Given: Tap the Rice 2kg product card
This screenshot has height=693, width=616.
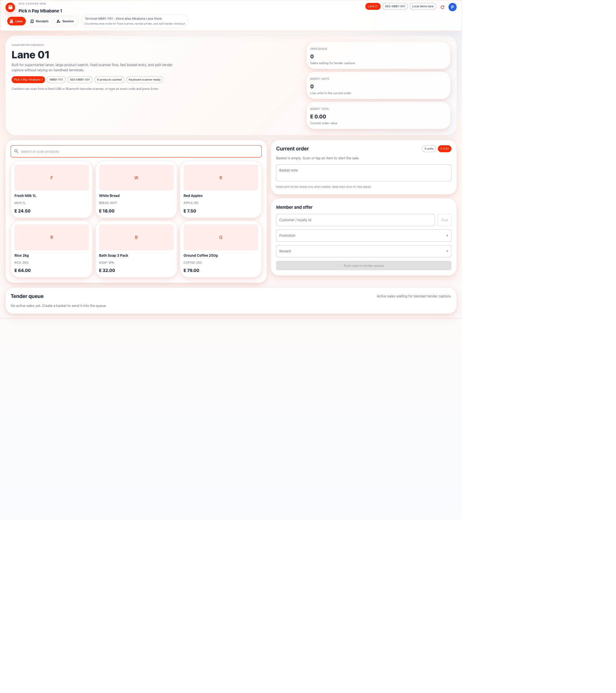Looking at the screenshot, I should pyautogui.click(x=51, y=249).
